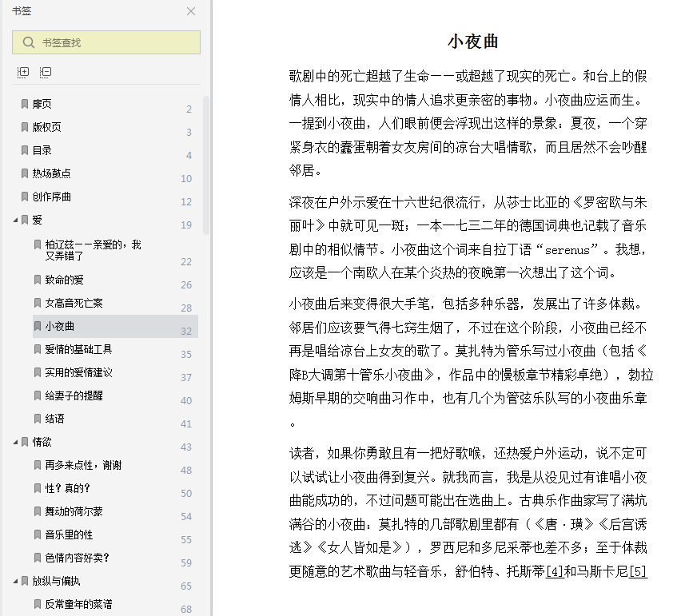
Task: Click page number 32 for 小夜曲
Action: coord(186,332)
